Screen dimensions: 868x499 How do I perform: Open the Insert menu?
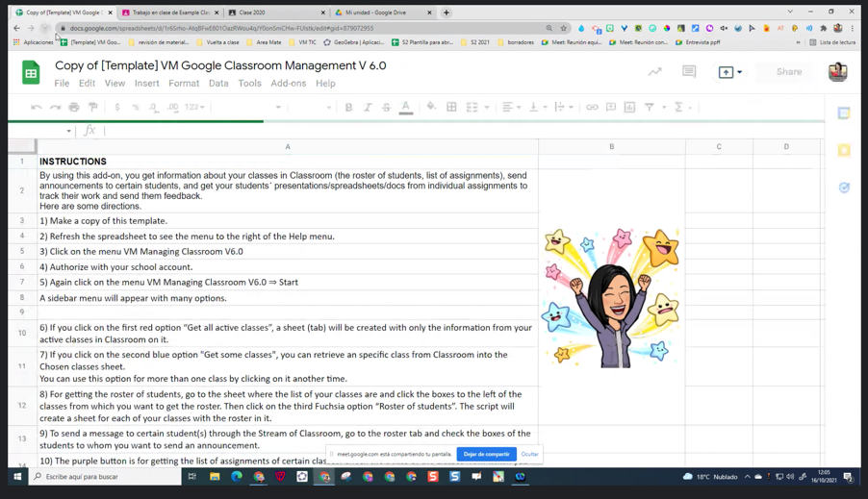coord(146,83)
